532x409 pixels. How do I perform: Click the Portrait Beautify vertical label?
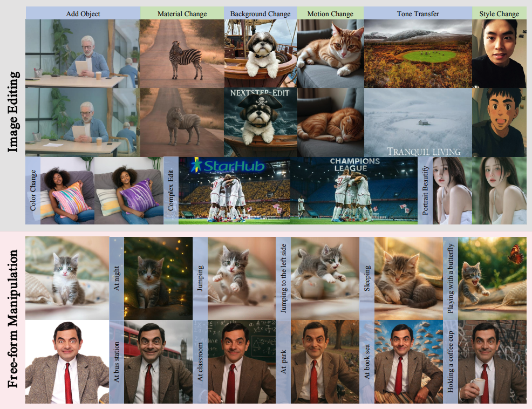point(425,190)
